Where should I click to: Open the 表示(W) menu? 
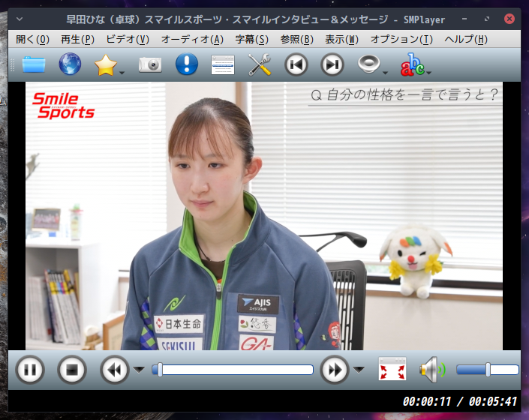(341, 40)
